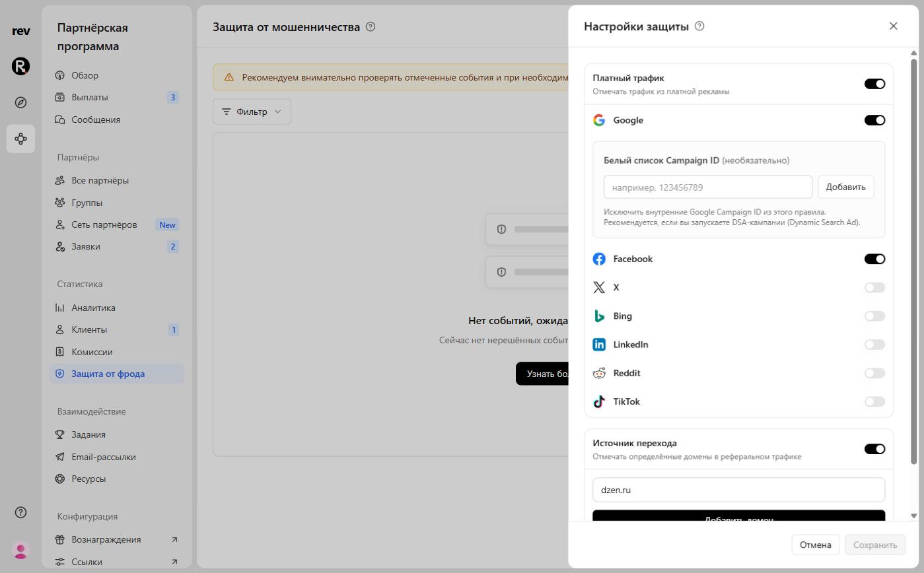Screen dimensions: 924x573
Task: Enable the LinkedIn traffic toggle
Action: click(874, 345)
